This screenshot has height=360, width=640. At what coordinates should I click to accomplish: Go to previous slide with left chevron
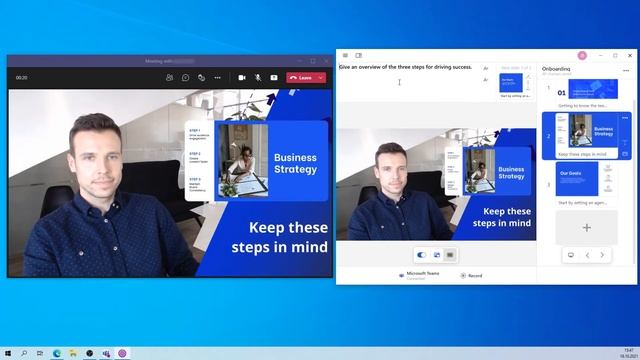587,255
